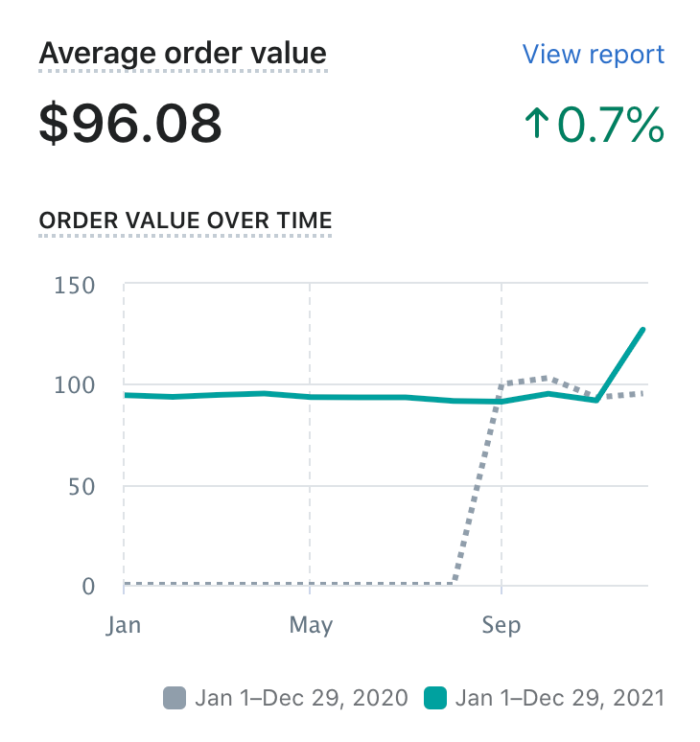700x742 pixels.
Task: Click the Sep label on x-axis
Action: point(501,625)
